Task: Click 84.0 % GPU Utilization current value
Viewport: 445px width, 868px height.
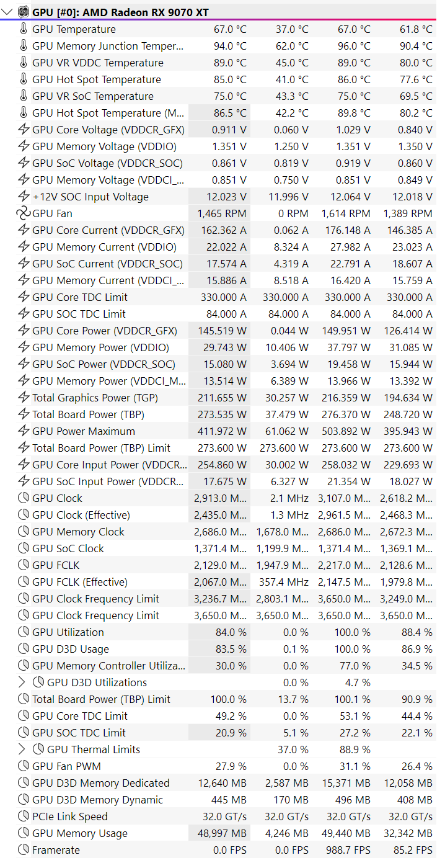Action: click(231, 632)
